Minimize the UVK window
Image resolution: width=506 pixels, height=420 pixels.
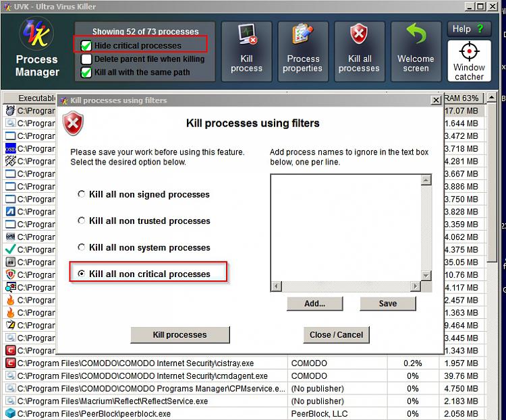[x=470, y=6]
